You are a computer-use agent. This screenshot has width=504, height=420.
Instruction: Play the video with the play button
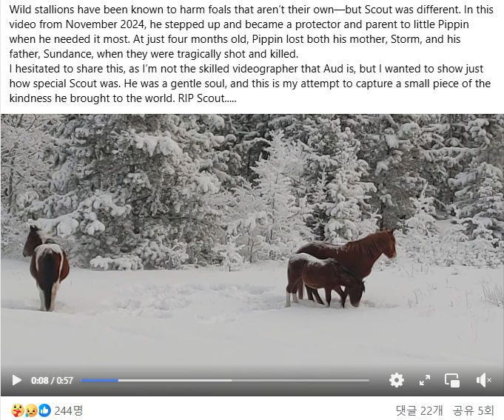(17, 380)
